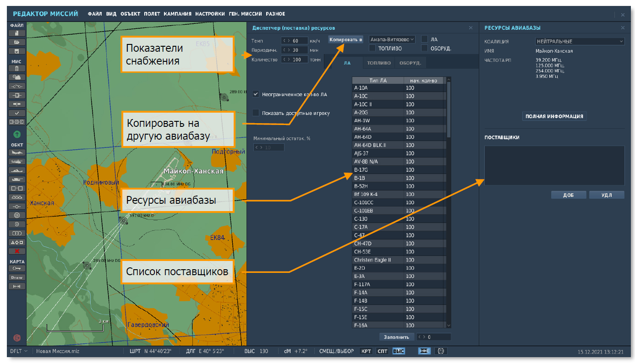Click the aircraft list vertical scrollbar
This screenshot has width=635, height=364.
pos(449,110)
